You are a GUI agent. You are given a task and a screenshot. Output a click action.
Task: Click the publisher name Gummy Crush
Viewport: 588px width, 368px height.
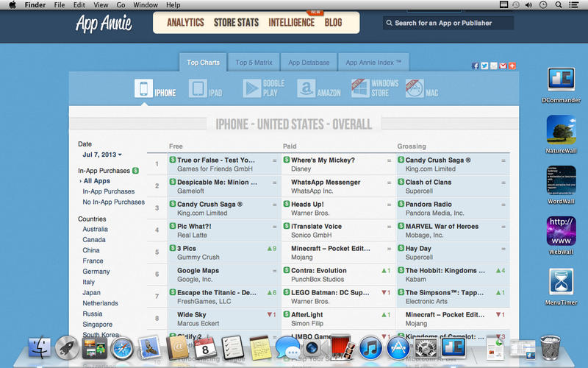(198, 257)
